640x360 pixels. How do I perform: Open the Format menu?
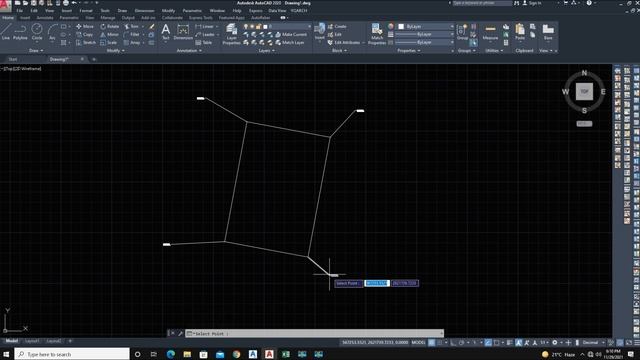(86, 11)
